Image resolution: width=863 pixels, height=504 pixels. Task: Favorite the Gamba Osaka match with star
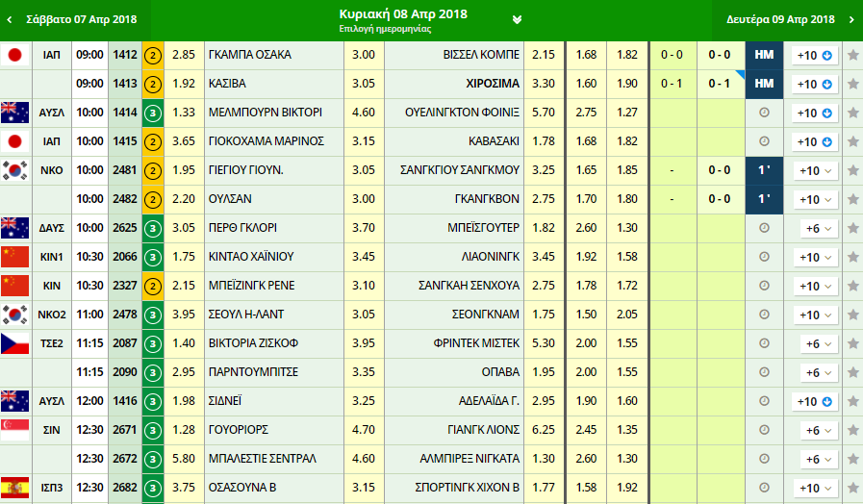pyautogui.click(x=852, y=55)
